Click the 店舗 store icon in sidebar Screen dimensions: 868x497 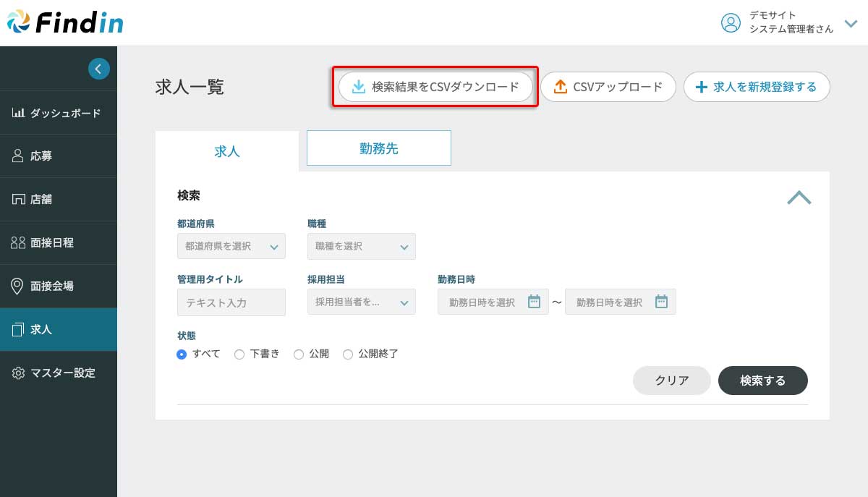pyautogui.click(x=18, y=200)
